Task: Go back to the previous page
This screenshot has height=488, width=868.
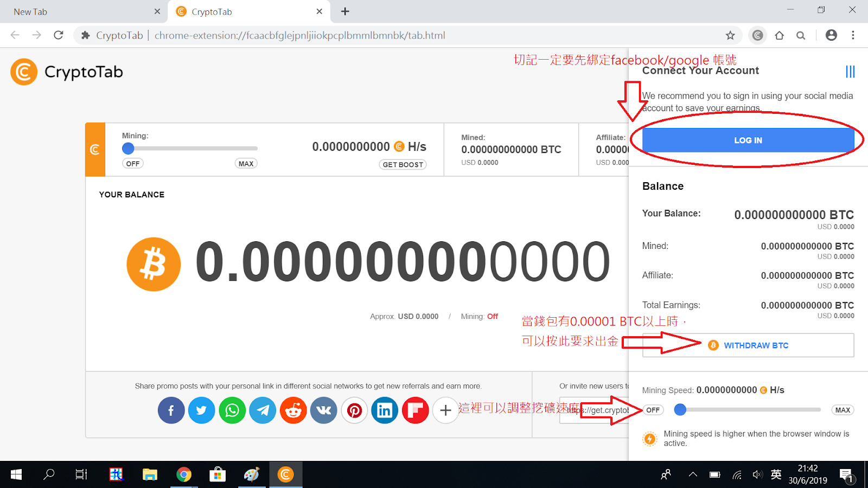Action: pyautogui.click(x=15, y=35)
